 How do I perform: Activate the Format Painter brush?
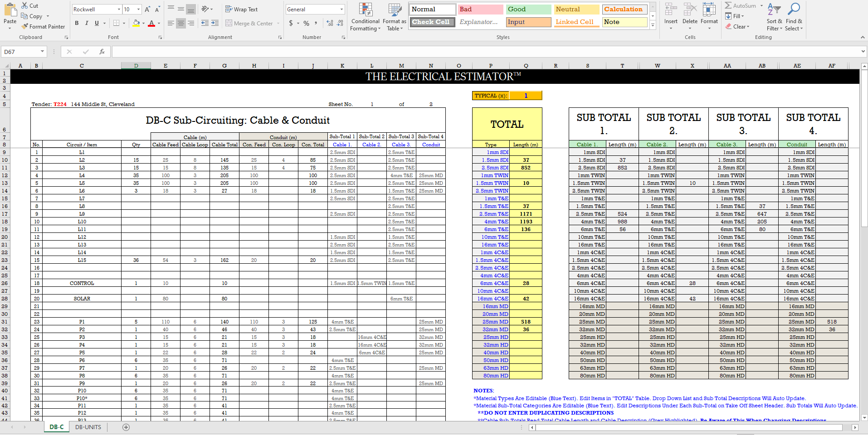click(x=24, y=26)
